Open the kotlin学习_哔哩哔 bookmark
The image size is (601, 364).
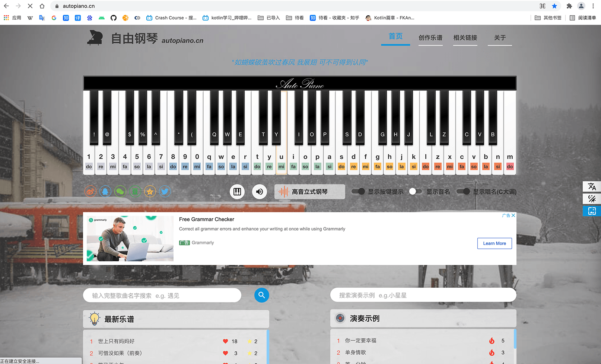pyautogui.click(x=227, y=17)
